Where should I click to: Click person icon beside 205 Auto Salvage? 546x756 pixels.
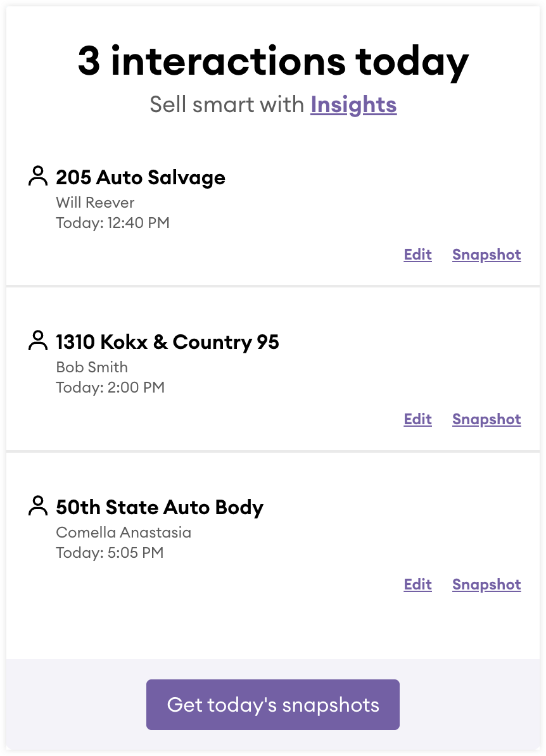click(x=38, y=176)
